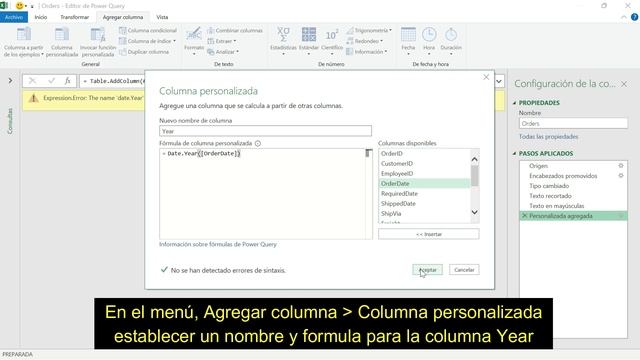Cancel formula bar edit with X icon
The height and width of the screenshot is (360, 640).
click(x=32, y=81)
